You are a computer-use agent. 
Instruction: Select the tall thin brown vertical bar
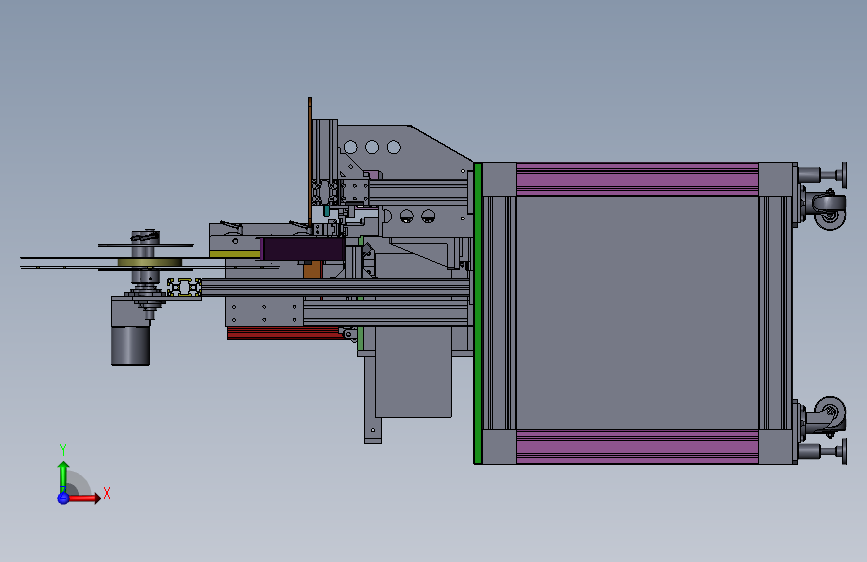[310, 160]
